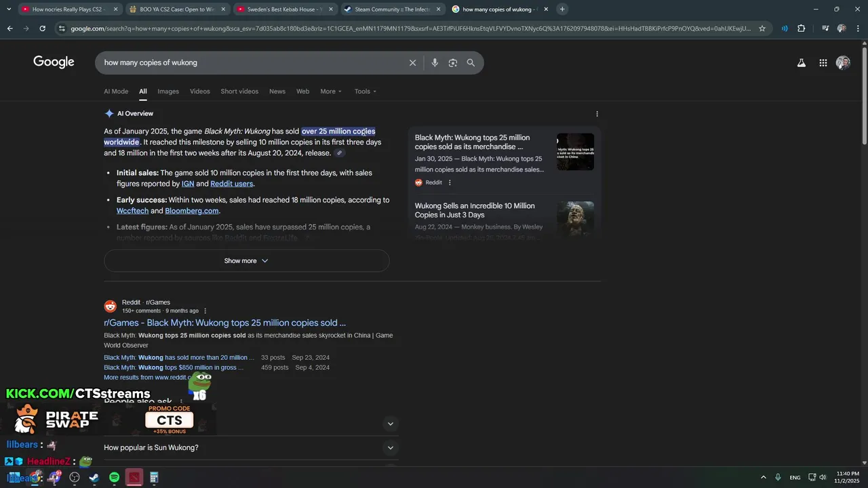This screenshot has width=868, height=488.
Task: Submit search with the magnifier icon
Action: (x=471, y=62)
